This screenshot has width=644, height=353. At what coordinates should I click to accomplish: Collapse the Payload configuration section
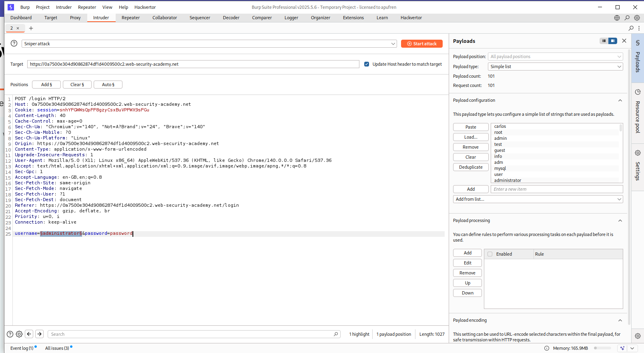pyautogui.click(x=620, y=101)
